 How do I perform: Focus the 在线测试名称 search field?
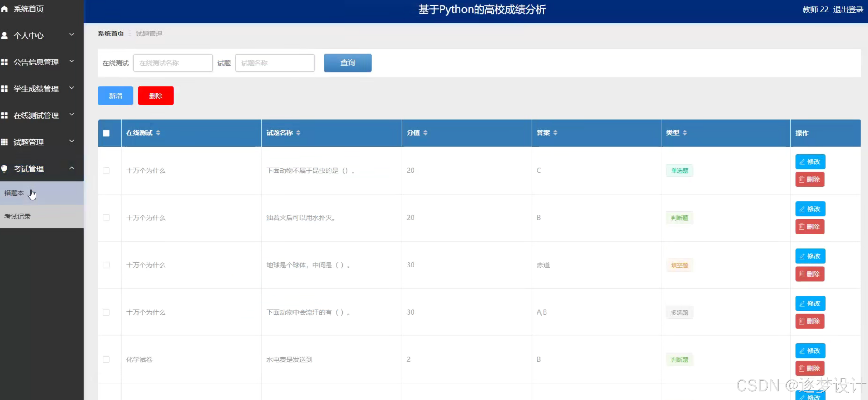(173, 63)
